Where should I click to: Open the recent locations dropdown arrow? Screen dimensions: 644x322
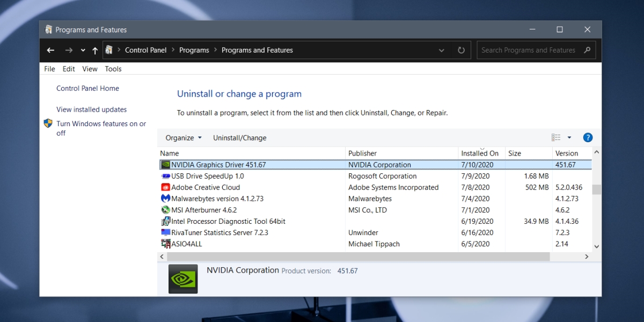(x=83, y=50)
